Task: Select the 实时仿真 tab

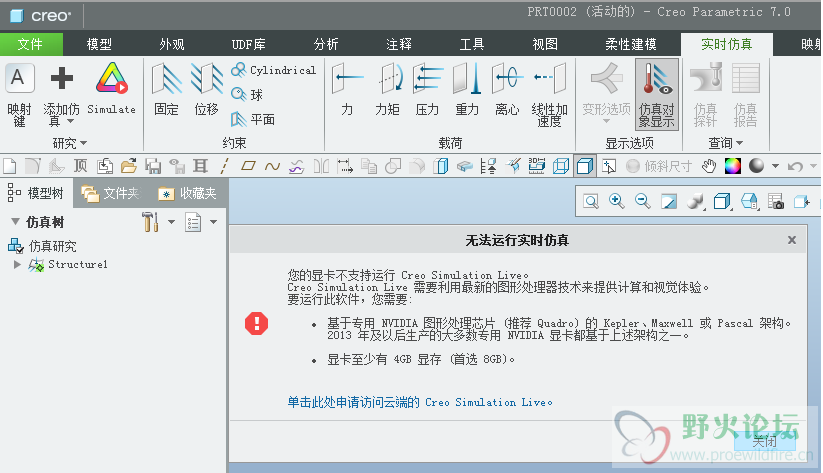Action: [x=726, y=44]
